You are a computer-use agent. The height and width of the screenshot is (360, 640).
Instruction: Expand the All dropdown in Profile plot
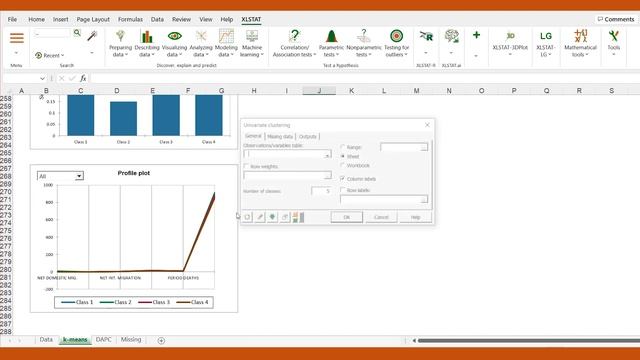[79, 176]
